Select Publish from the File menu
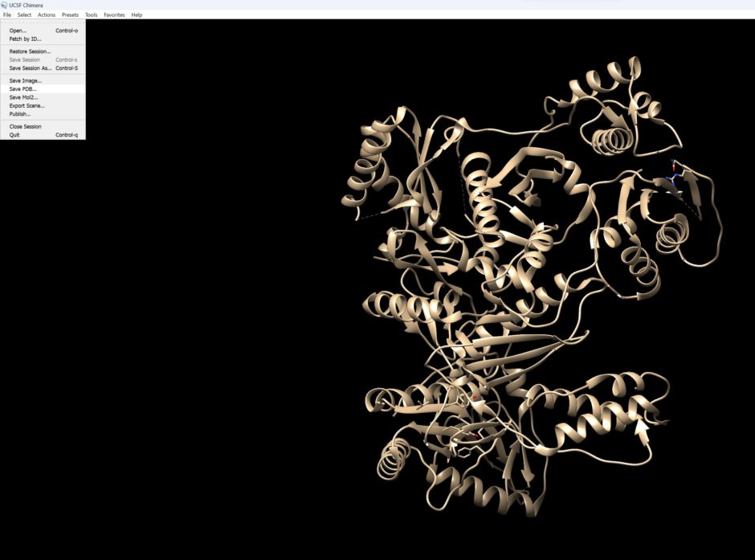 [20, 113]
